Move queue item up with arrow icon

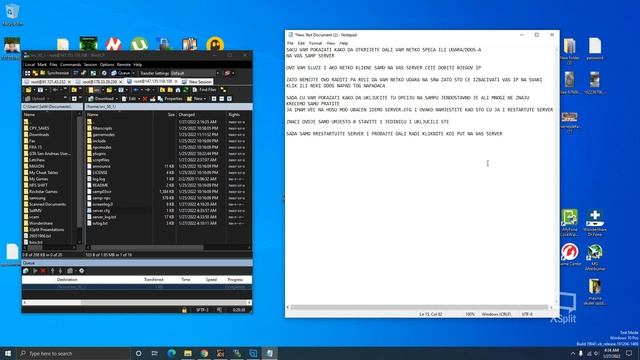click(x=53, y=271)
